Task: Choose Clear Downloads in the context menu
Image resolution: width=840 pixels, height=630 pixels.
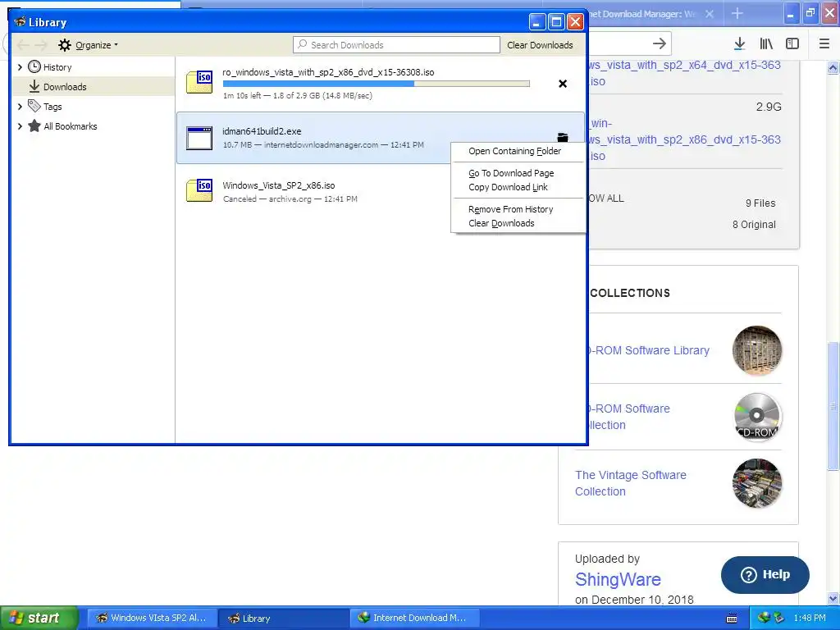Action: click(x=501, y=223)
